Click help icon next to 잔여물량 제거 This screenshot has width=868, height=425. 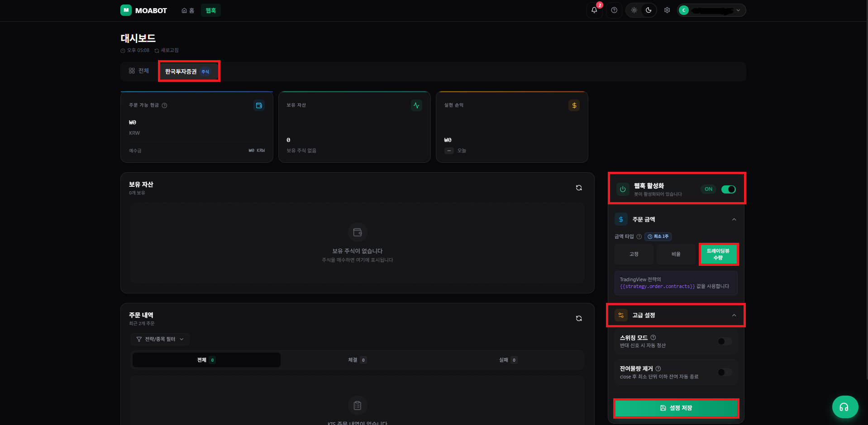(x=658, y=368)
